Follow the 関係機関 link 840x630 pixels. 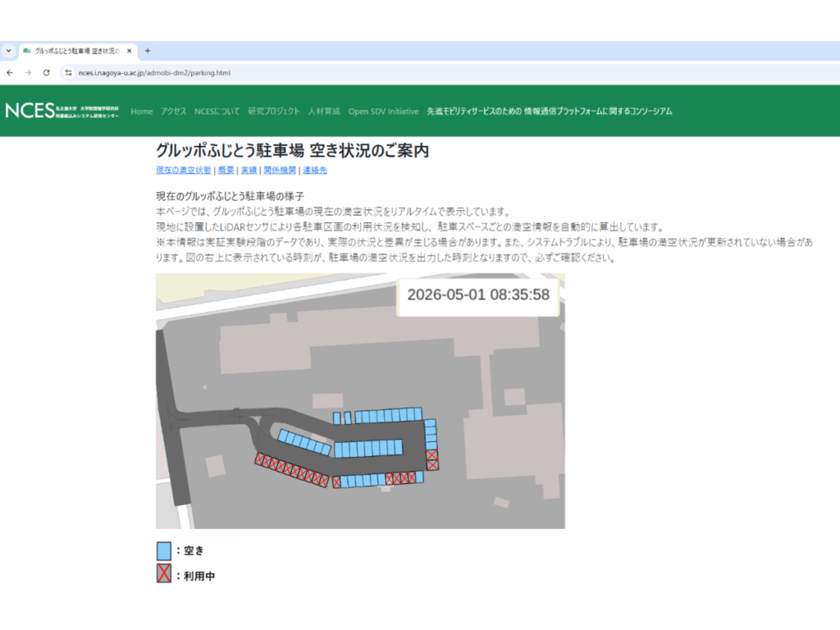pyautogui.click(x=280, y=170)
